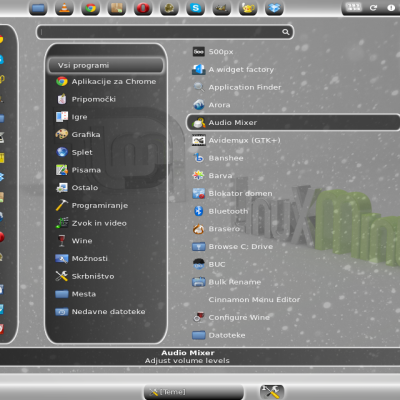The height and width of the screenshot is (400, 400).
Task: Open the Ostalo category
Action: pyautogui.click(x=77, y=188)
